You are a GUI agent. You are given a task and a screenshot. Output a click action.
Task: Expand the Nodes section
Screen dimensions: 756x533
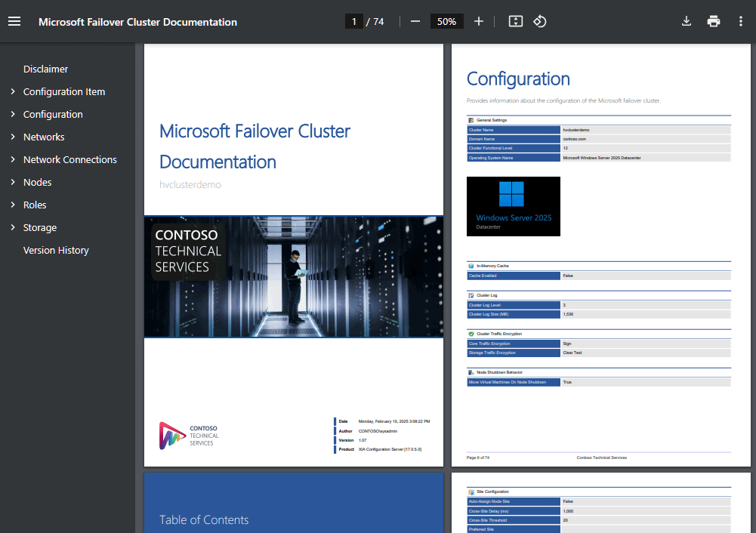click(x=12, y=182)
